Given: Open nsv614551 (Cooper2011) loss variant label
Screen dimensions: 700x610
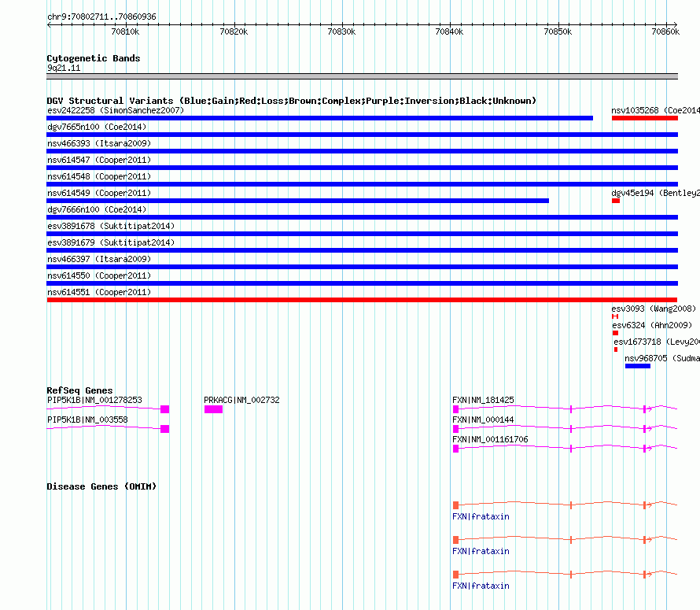Looking at the screenshot, I should pyautogui.click(x=99, y=292).
